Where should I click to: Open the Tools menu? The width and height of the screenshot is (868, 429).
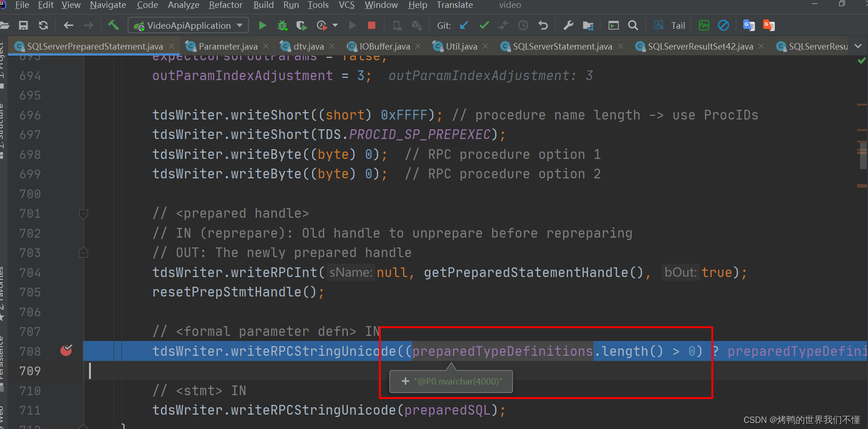pyautogui.click(x=318, y=5)
